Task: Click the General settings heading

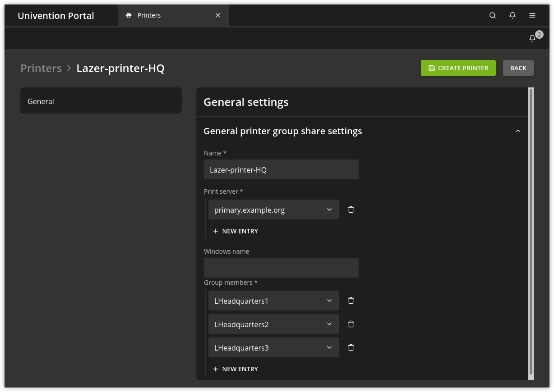Action: coord(246,102)
